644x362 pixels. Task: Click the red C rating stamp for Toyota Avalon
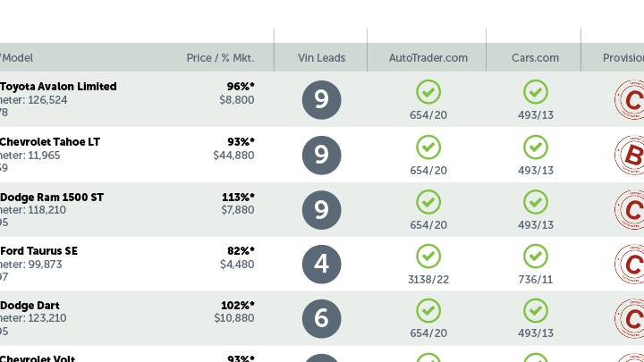[x=630, y=100]
